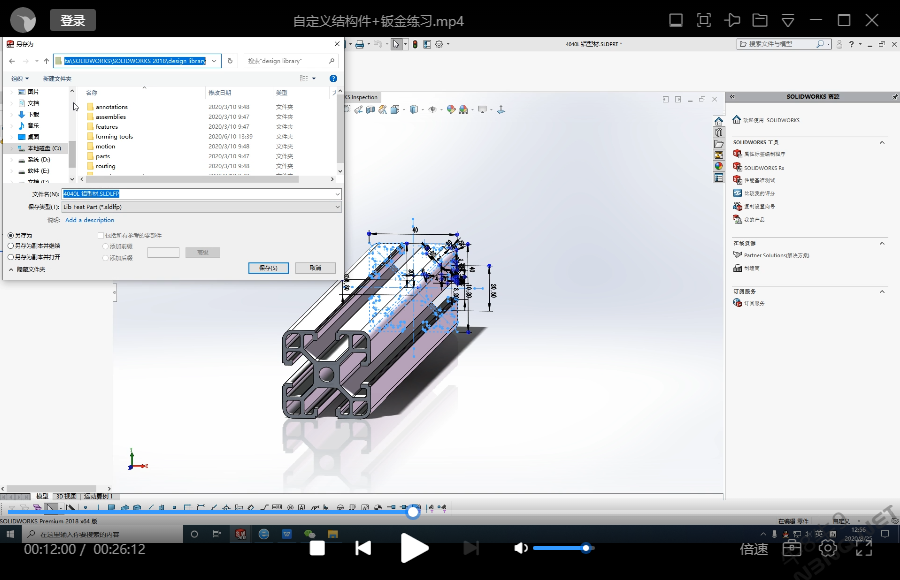Viewport: 900px width, 580px height.
Task: Click the video progress bar handle
Action: (413, 512)
